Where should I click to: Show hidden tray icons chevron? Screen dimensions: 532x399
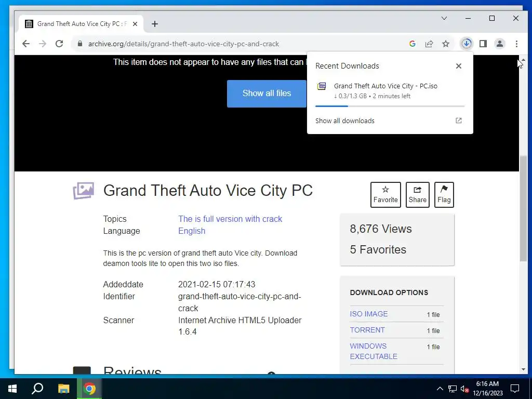click(440, 389)
